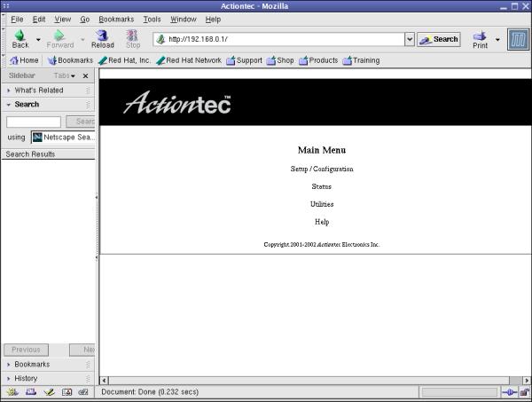Open Bookmarks in the personal toolbar

pyautogui.click(x=70, y=60)
